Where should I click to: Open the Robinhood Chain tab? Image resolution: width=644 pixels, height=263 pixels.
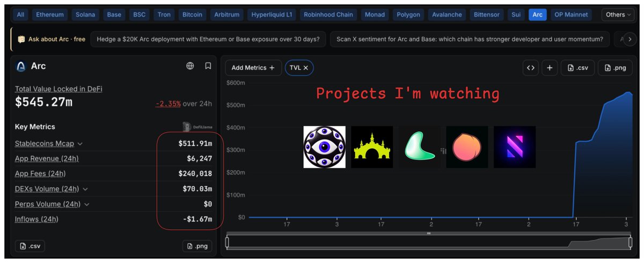(x=328, y=14)
